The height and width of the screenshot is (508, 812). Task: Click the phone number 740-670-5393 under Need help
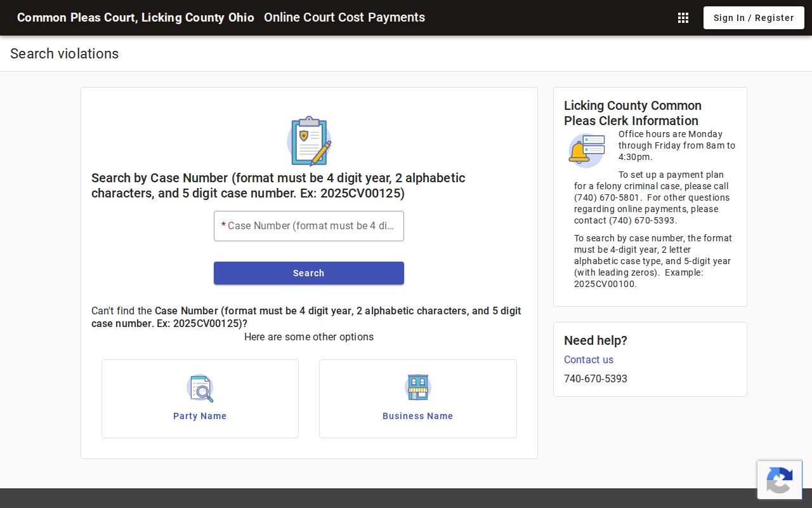(596, 378)
